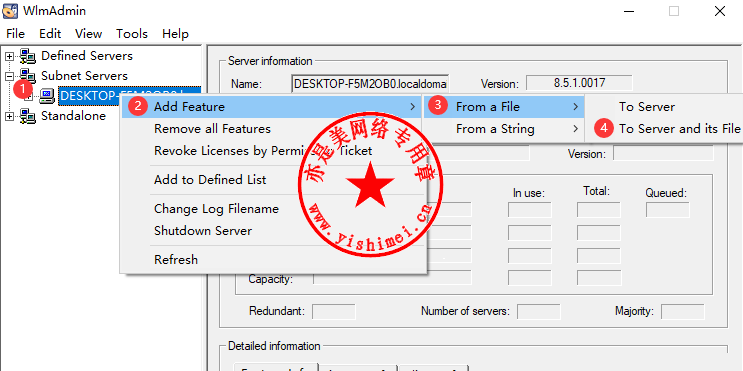
Task: Expand the Standalone tree node
Action: (9, 116)
